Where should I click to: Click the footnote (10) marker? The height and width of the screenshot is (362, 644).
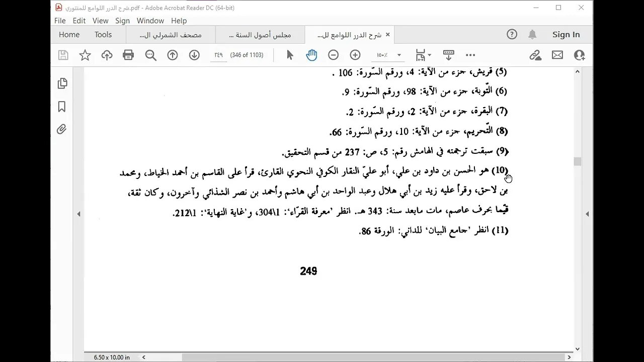[x=499, y=170]
